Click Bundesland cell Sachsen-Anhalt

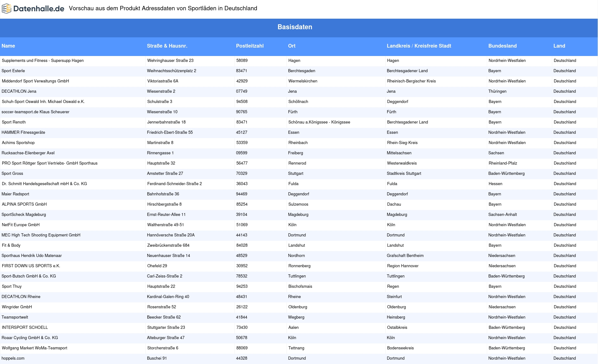tap(503, 215)
